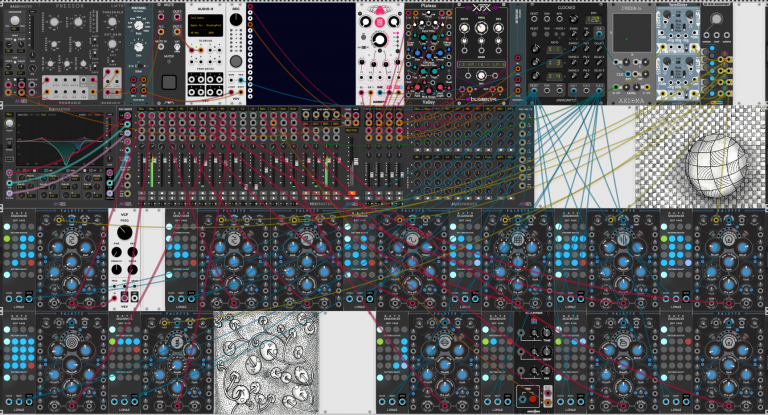Start recording with REC module round button
768x415 pixels.
[x=236, y=61]
